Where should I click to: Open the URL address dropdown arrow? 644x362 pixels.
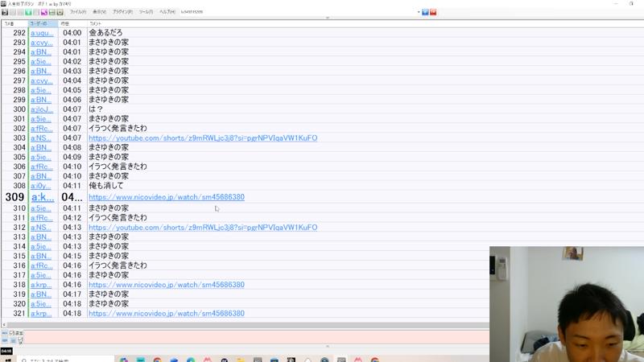click(x=418, y=12)
